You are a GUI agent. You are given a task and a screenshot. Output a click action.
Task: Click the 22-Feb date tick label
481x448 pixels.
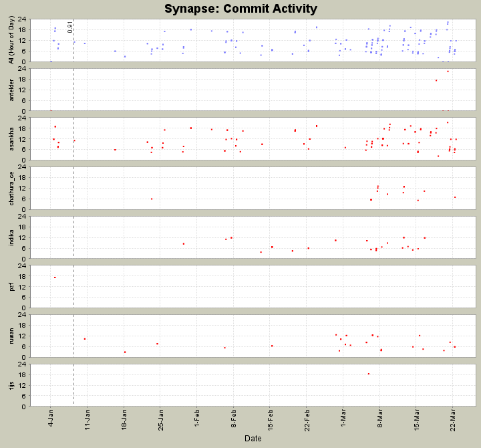coord(307,420)
